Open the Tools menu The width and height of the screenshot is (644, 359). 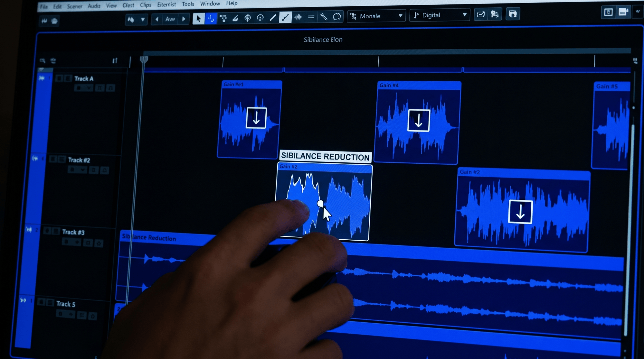(x=188, y=4)
